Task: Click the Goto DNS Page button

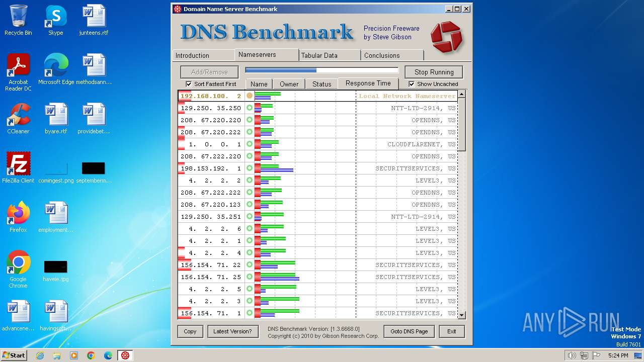Action: tap(409, 331)
